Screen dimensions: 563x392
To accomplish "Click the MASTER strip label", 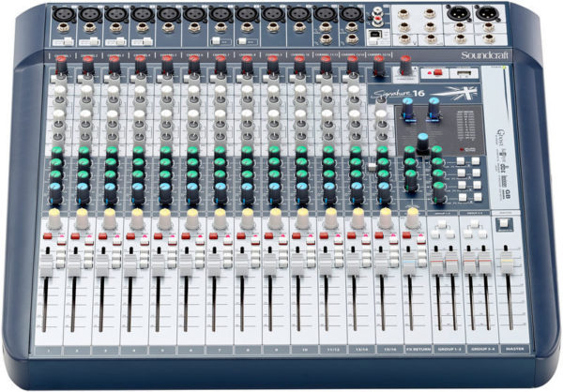I will point(515,349).
